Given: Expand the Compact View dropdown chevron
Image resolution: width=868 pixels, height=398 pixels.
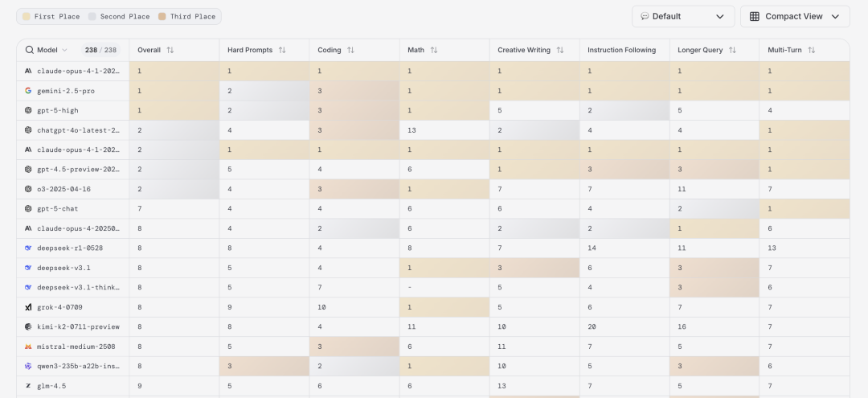Looking at the screenshot, I should (835, 16).
